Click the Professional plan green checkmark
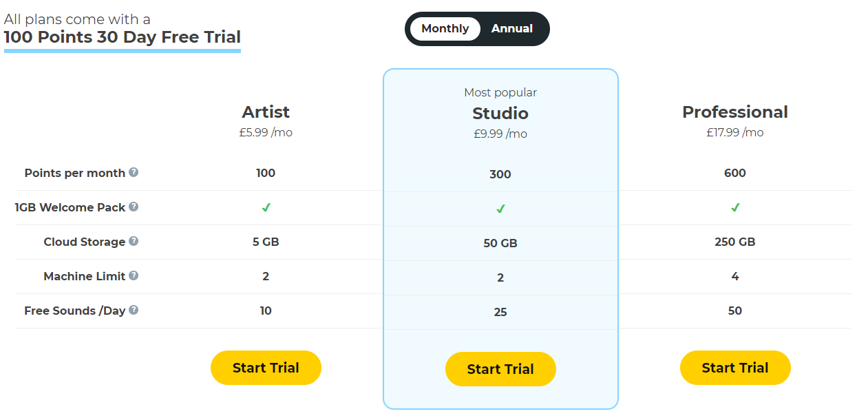Screen dimensions: 868x418 [735, 207]
